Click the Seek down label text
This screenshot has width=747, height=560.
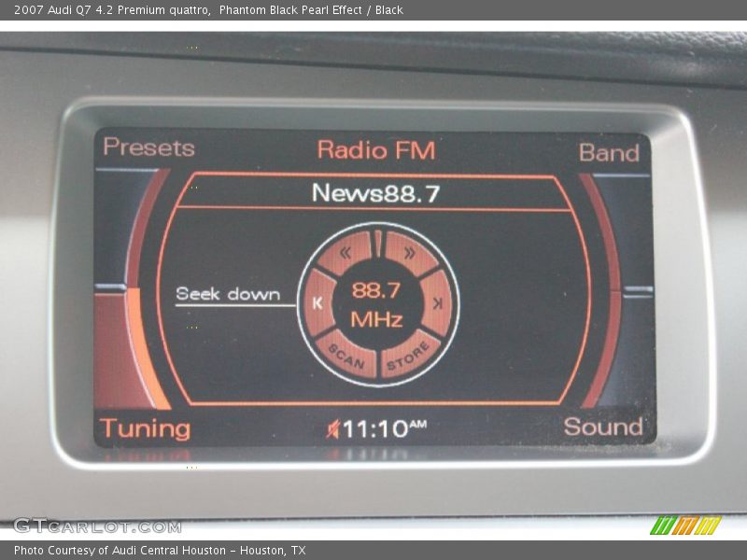tap(228, 294)
